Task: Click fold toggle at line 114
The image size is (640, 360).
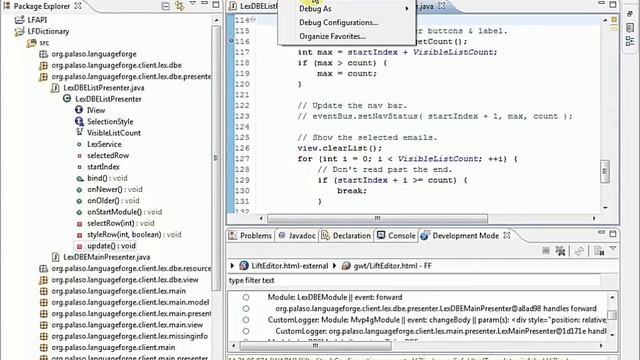Action: (x=253, y=20)
